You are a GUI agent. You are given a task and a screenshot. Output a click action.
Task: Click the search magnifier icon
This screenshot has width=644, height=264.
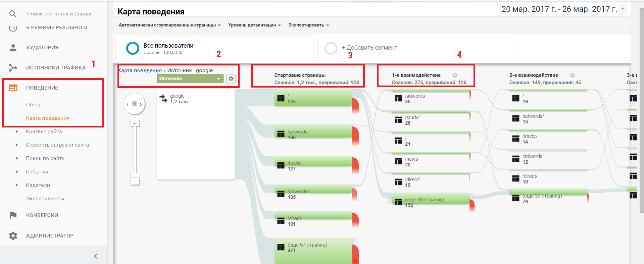coord(13,14)
